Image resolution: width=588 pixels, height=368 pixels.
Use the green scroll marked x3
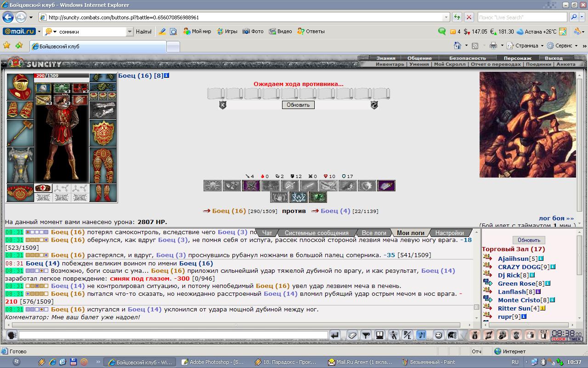click(x=62, y=88)
